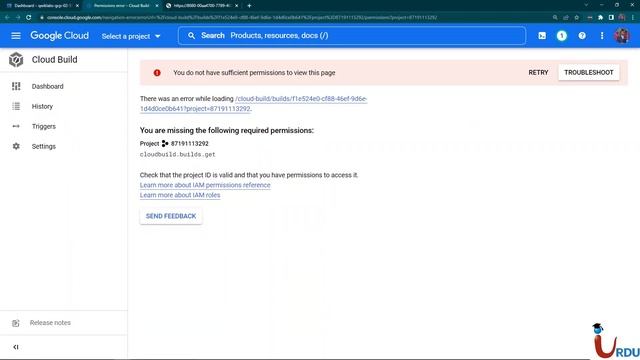Open notifications badge showing 1
Viewport: 640px width, 360px height.
[x=562, y=36]
